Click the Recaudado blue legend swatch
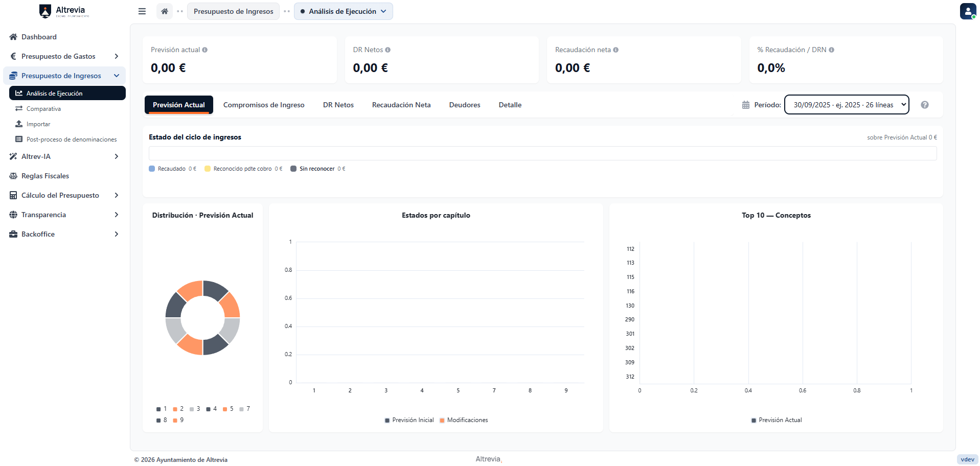Image resolution: width=980 pixels, height=466 pixels. (x=152, y=169)
